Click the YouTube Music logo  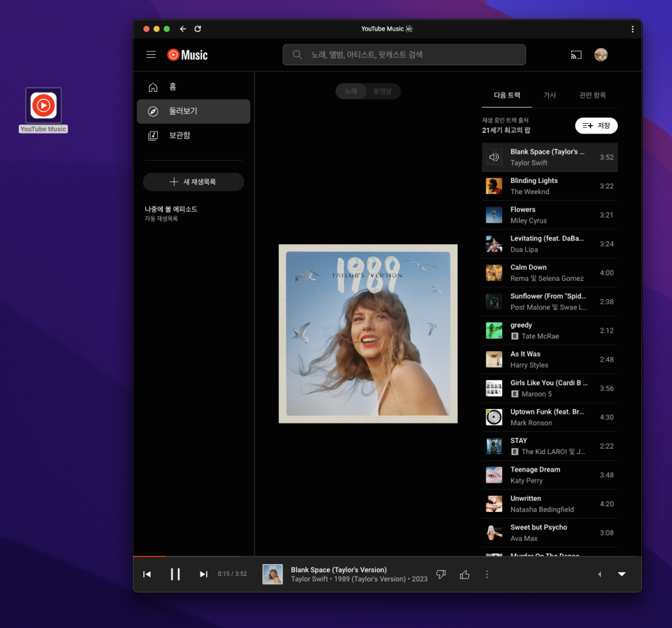pos(187,55)
